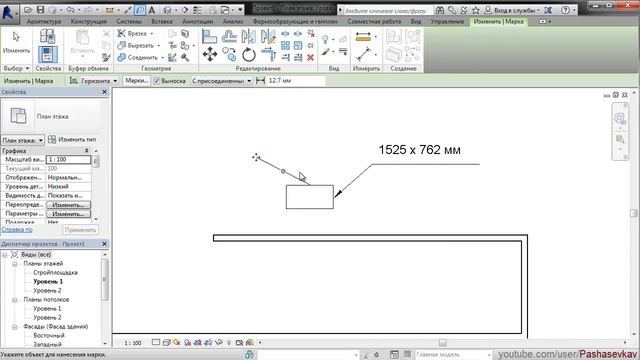The height and width of the screenshot is (360, 640).
Task: Open the Врезка dropdown arrow
Action: [152, 33]
